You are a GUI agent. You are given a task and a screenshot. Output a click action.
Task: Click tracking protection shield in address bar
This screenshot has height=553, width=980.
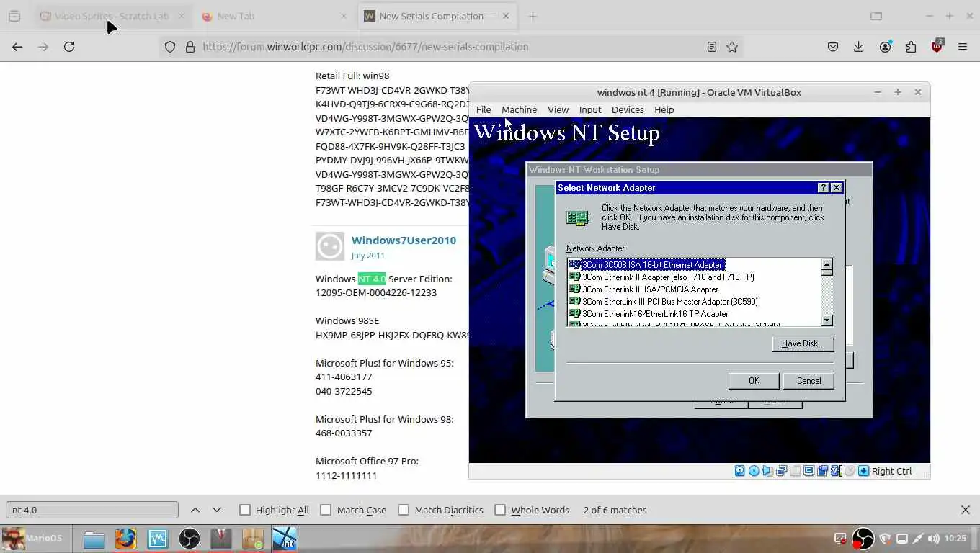pos(170,47)
